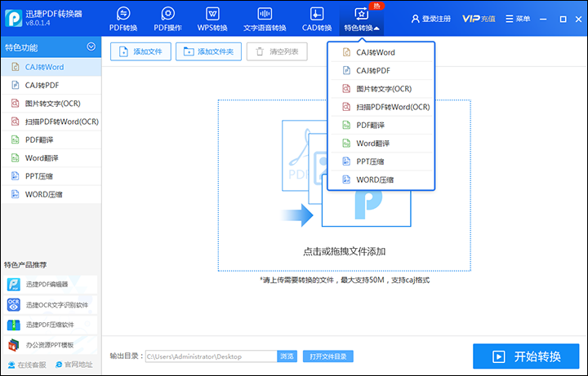Click 登录注册 to sign in
The image size is (588, 376).
(431, 19)
